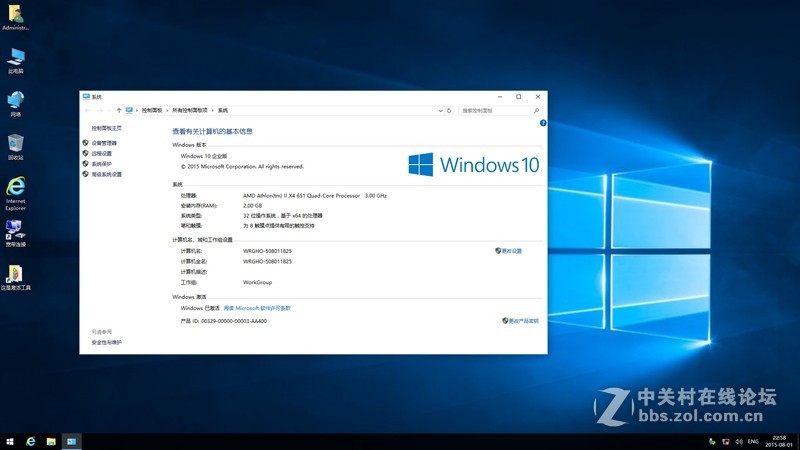
Task: Open 远程设置 from the sidebar
Action: 102,154
